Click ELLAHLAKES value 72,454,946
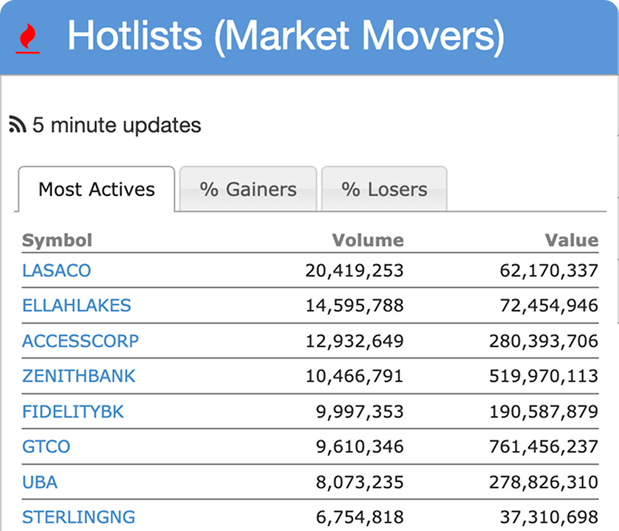 pyautogui.click(x=549, y=306)
